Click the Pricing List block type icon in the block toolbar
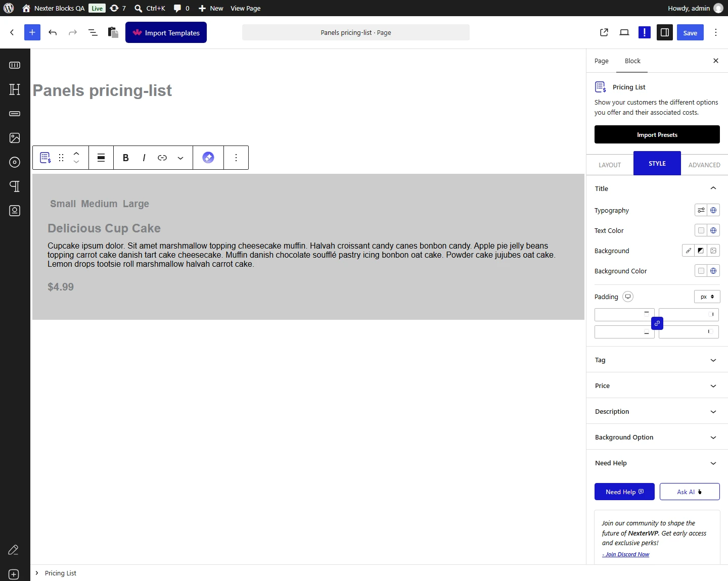The width and height of the screenshot is (728, 581). [x=45, y=158]
